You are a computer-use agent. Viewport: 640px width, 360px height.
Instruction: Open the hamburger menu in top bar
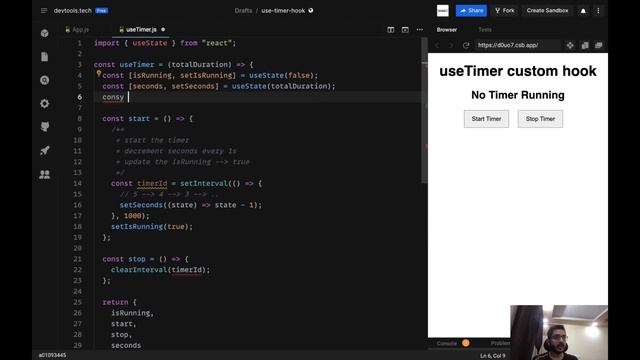[x=44, y=11]
